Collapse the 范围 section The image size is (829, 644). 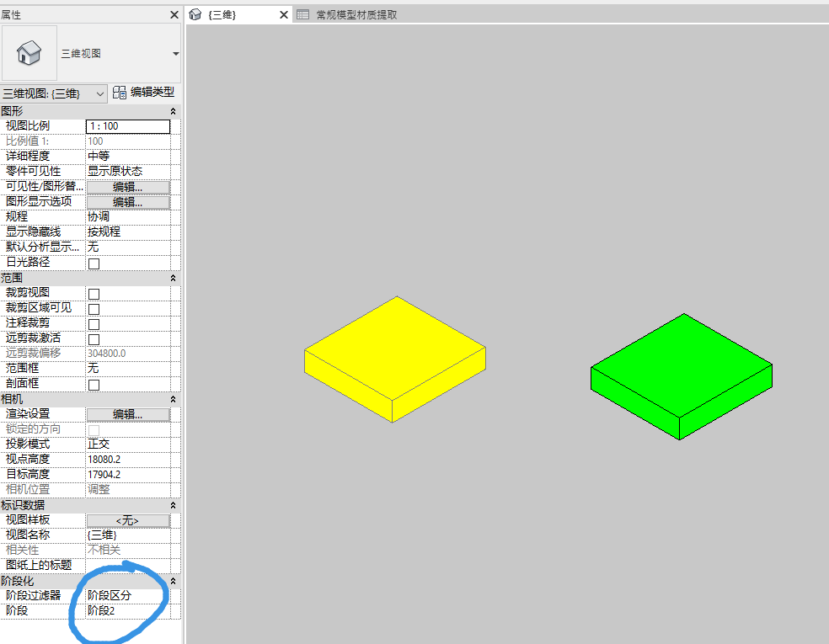pos(173,278)
